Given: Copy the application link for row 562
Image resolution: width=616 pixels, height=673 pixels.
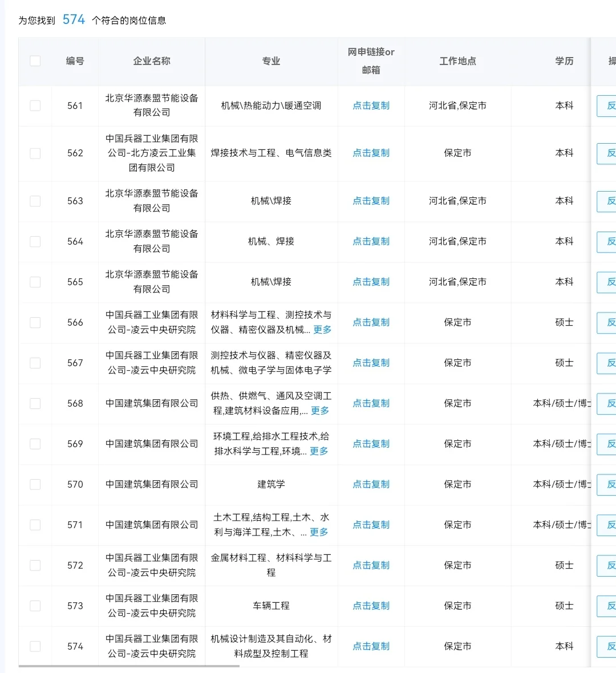Looking at the screenshot, I should 371,153.
